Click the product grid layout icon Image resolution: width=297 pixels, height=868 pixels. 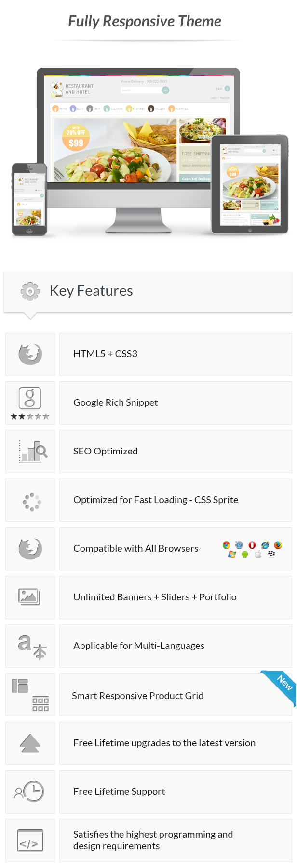(30, 695)
